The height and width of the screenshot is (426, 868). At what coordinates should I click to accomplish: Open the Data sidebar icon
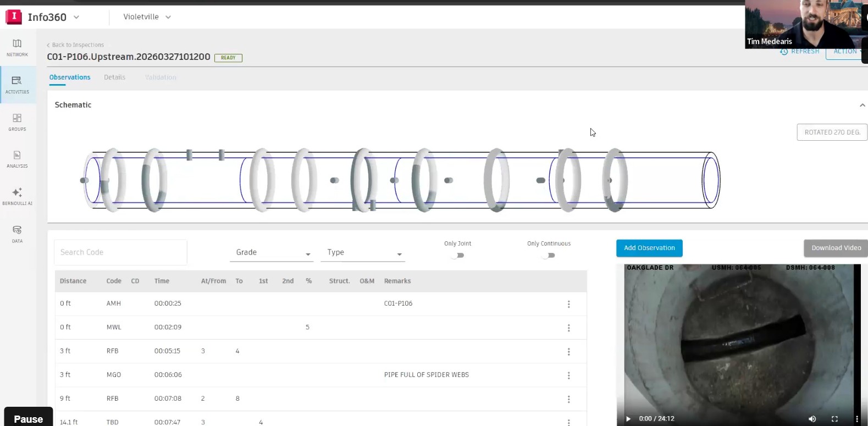click(x=17, y=234)
